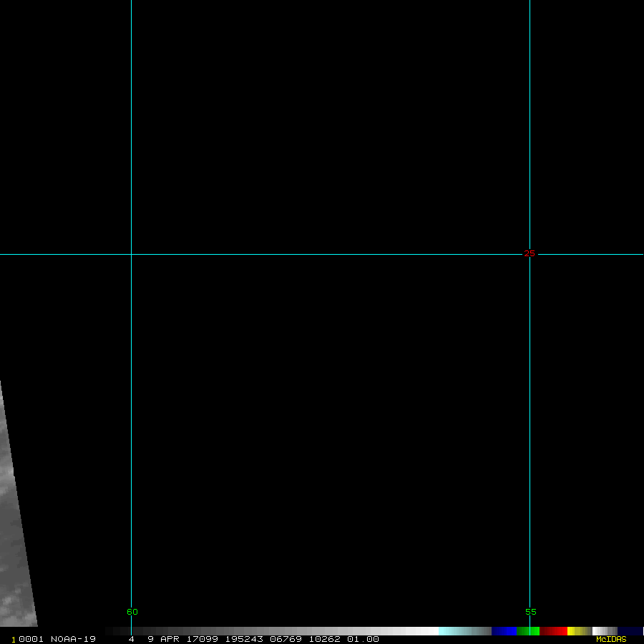Select the cyan segment of the color bar
644x644 pixels.
coord(458,631)
